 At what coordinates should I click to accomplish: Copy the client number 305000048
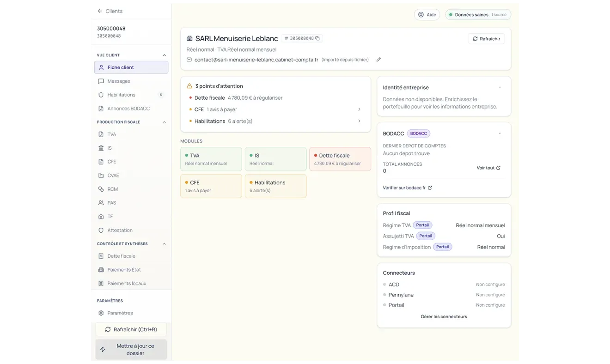click(317, 38)
